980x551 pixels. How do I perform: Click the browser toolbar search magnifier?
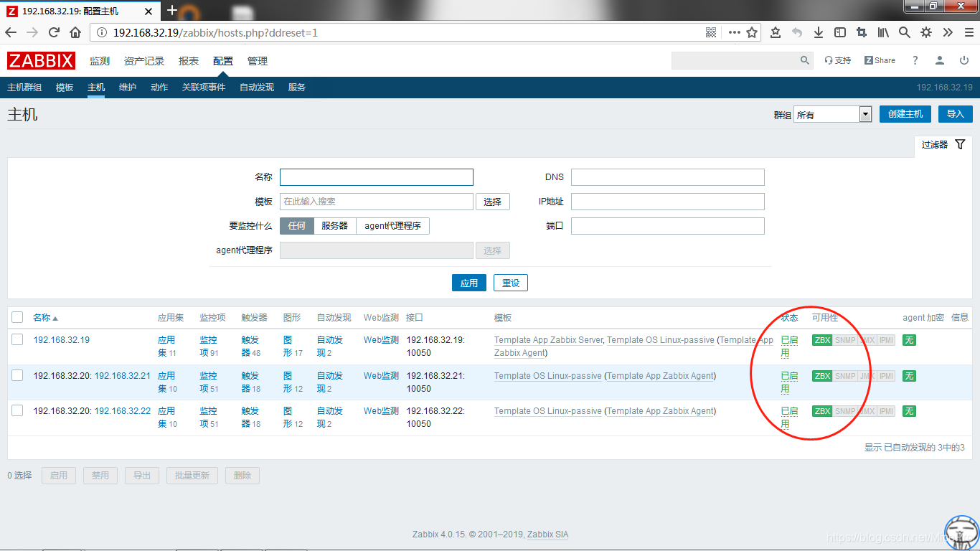(x=905, y=32)
